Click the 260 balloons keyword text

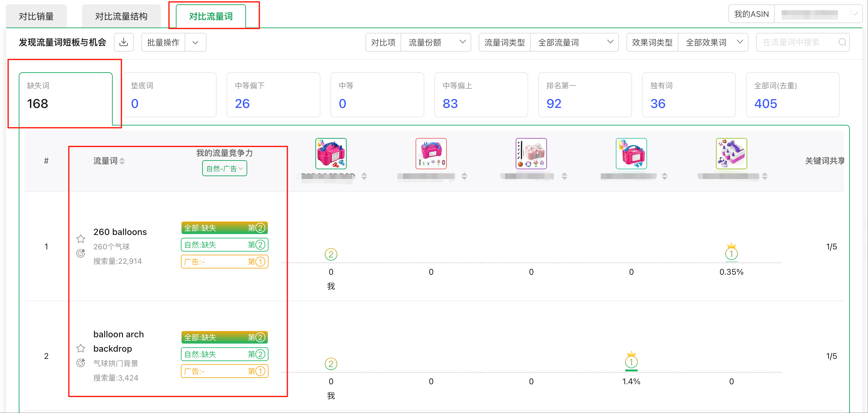pos(120,232)
